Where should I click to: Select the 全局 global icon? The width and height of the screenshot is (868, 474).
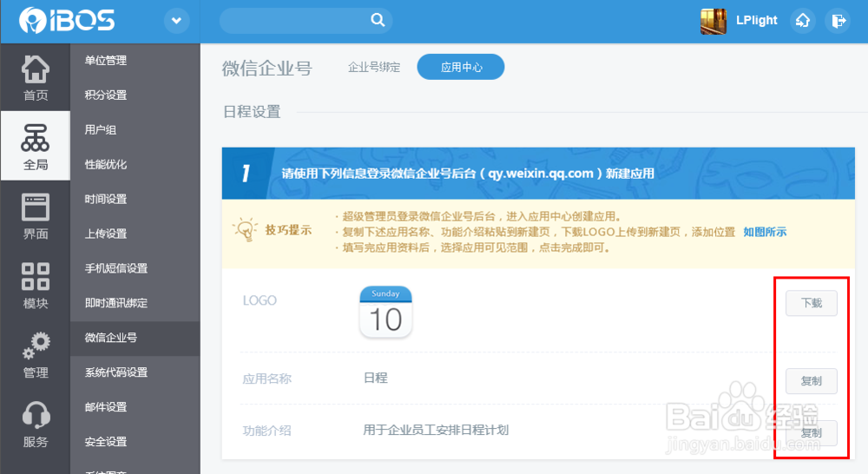pos(35,146)
